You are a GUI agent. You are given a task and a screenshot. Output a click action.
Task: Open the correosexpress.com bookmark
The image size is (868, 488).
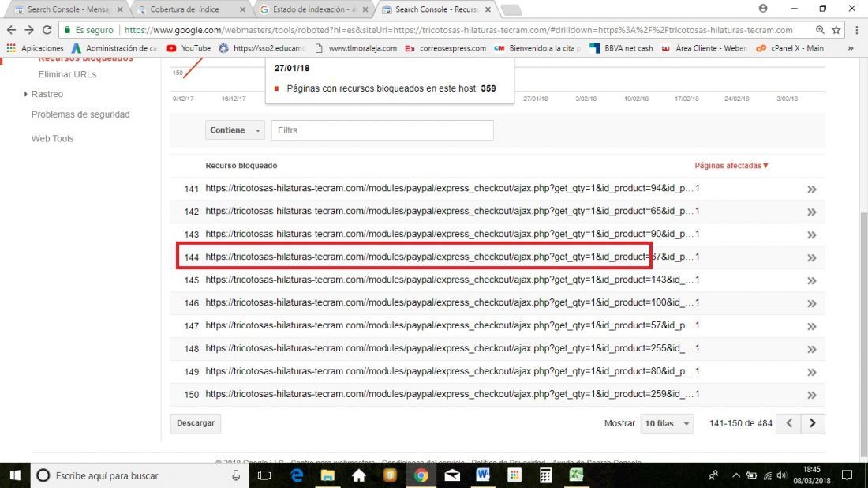pyautogui.click(x=446, y=48)
